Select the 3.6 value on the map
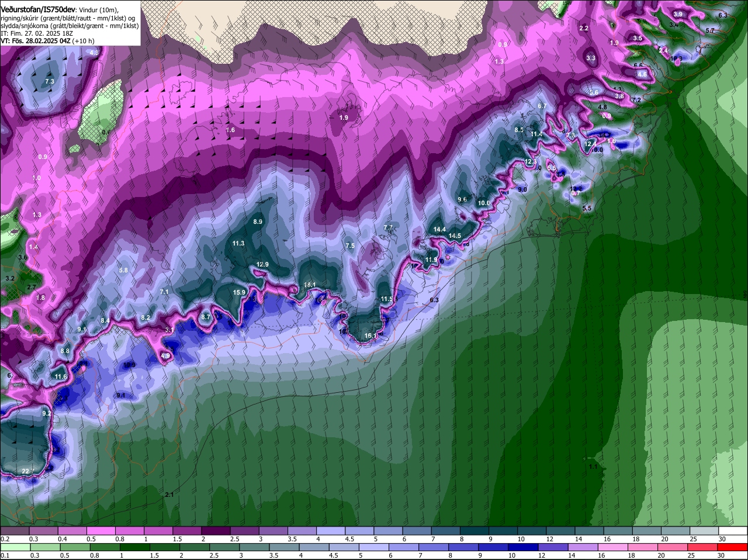This screenshot has height=560, width=748. click(23, 257)
